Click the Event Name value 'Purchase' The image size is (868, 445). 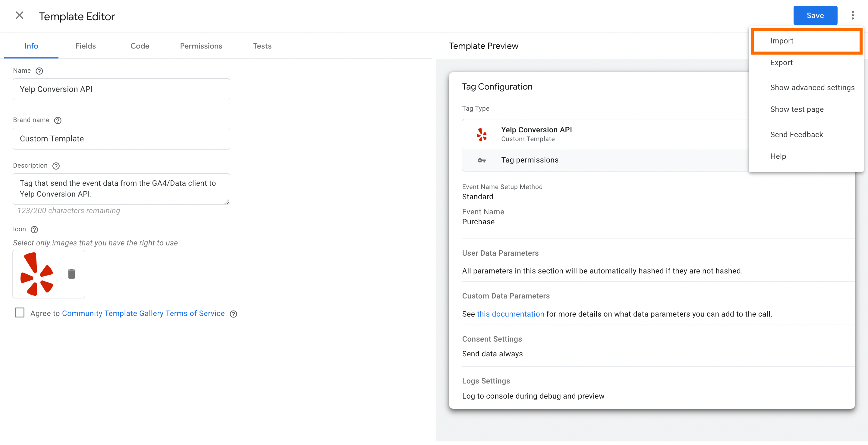click(x=478, y=222)
